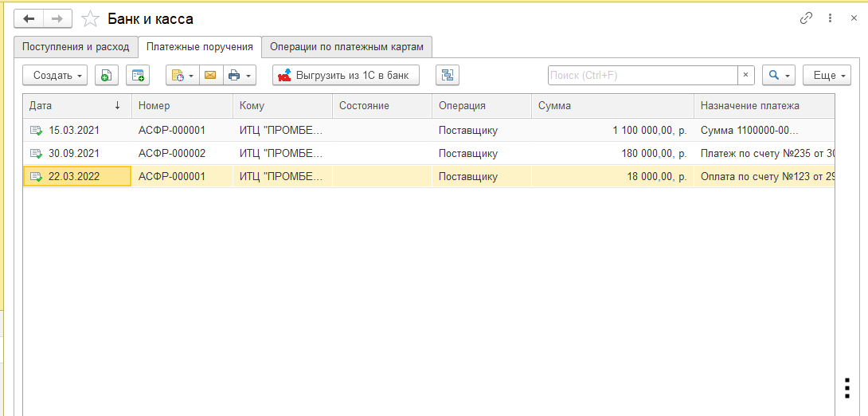Click Выгрузить из 1С в банк
868x416 pixels.
(x=346, y=76)
